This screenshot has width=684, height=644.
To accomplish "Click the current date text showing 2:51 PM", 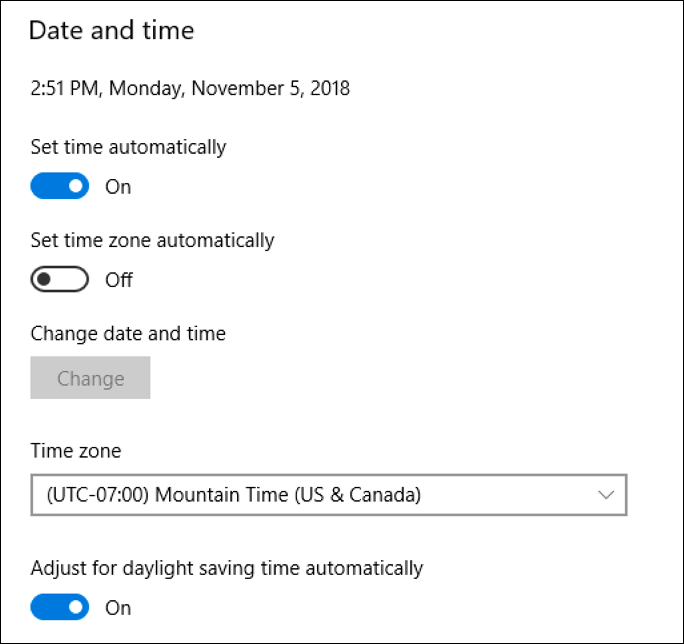I will coord(190,88).
